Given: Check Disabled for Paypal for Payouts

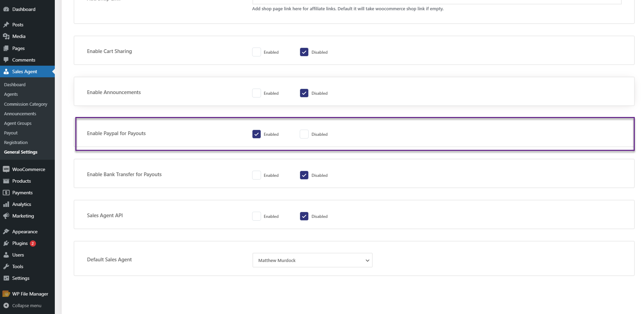Looking at the screenshot, I should click(304, 134).
